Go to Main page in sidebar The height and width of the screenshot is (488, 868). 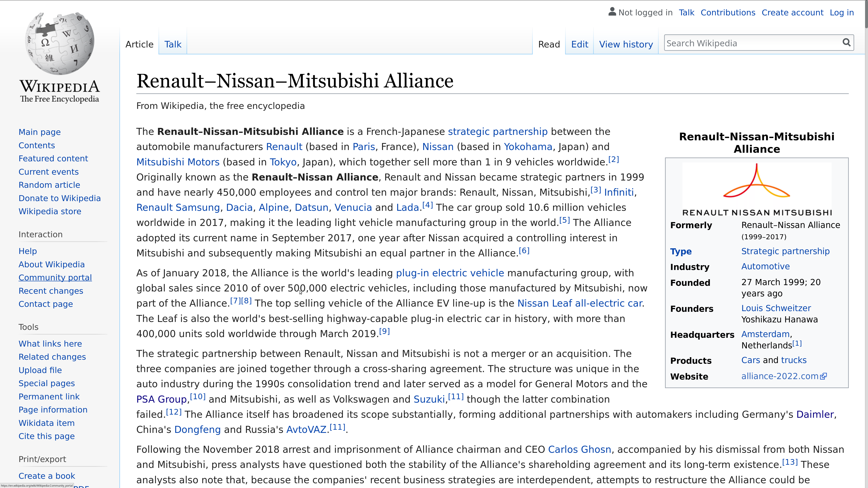(39, 132)
